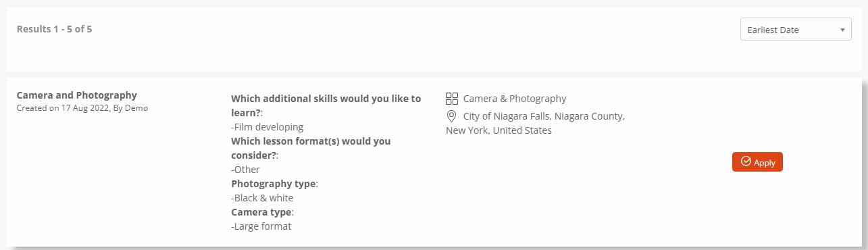Viewport: 868px width, 250px height.
Task: Open the Camera and Photography listing title
Action: coord(76,95)
